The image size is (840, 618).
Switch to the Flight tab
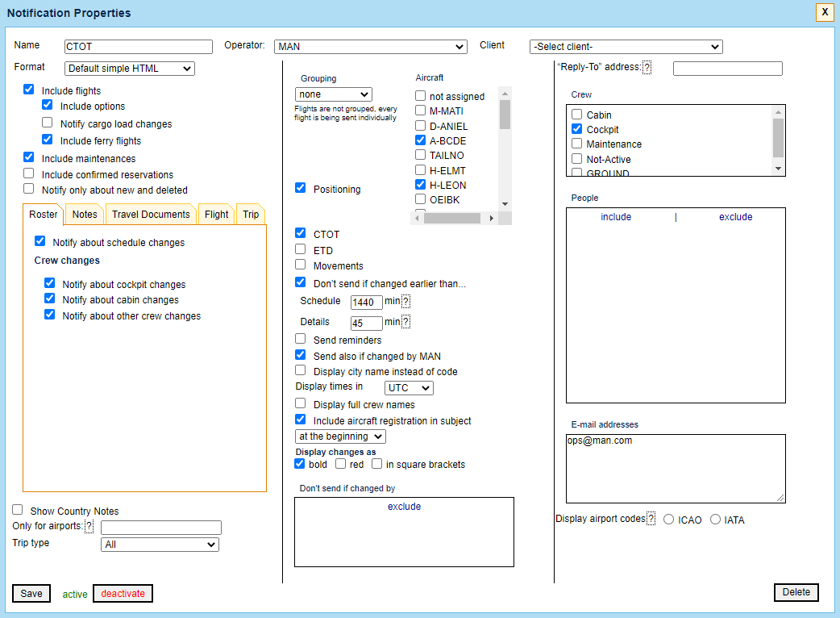[216, 215]
